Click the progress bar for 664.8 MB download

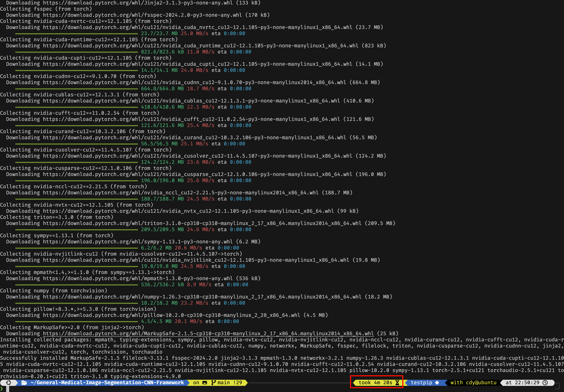(x=76, y=89)
